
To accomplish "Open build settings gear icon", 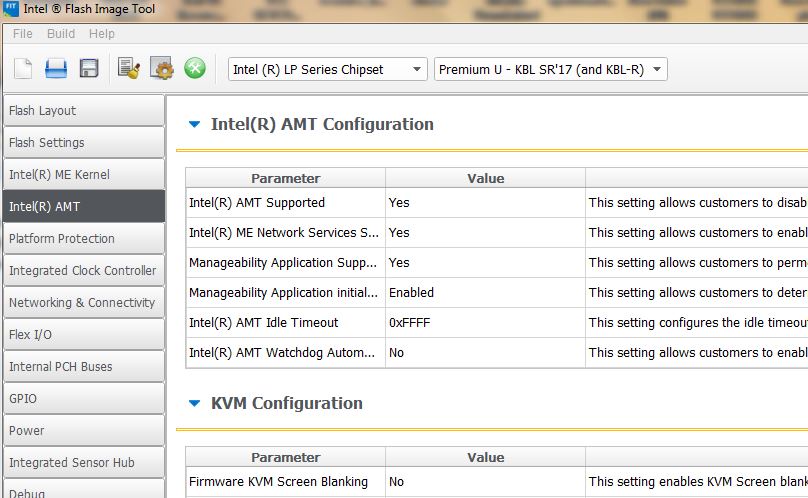I will (162, 69).
